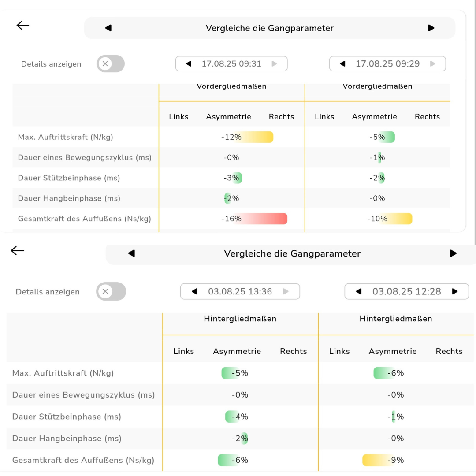The image size is (476, 476).
Task: Toggle the lower Details anzeigen switch
Action: (x=111, y=291)
